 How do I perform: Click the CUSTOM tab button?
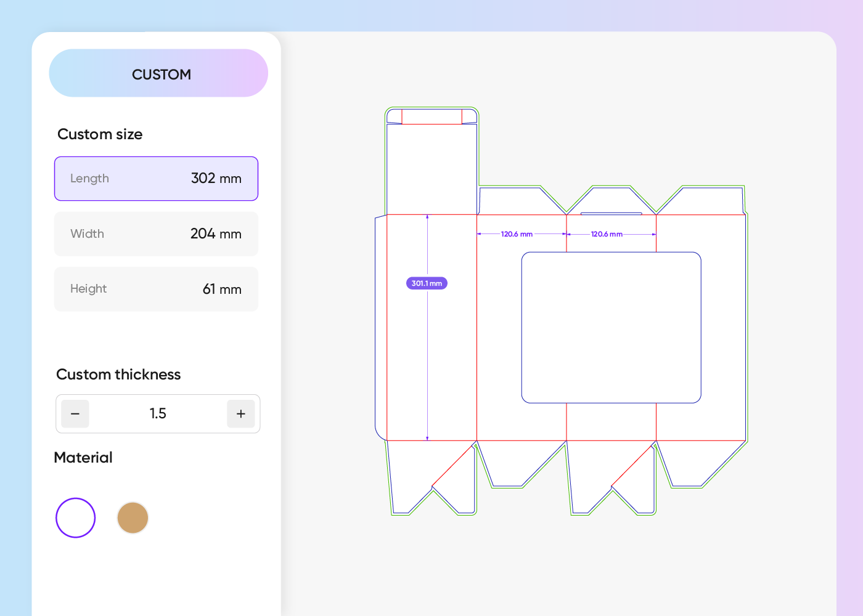click(x=158, y=73)
